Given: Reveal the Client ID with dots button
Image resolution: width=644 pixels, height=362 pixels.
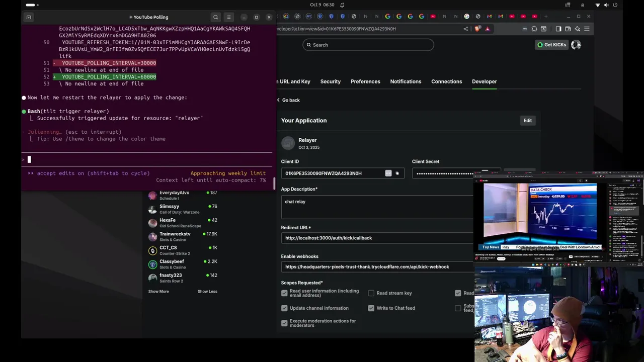Looking at the screenshot, I should pyautogui.click(x=388, y=173).
